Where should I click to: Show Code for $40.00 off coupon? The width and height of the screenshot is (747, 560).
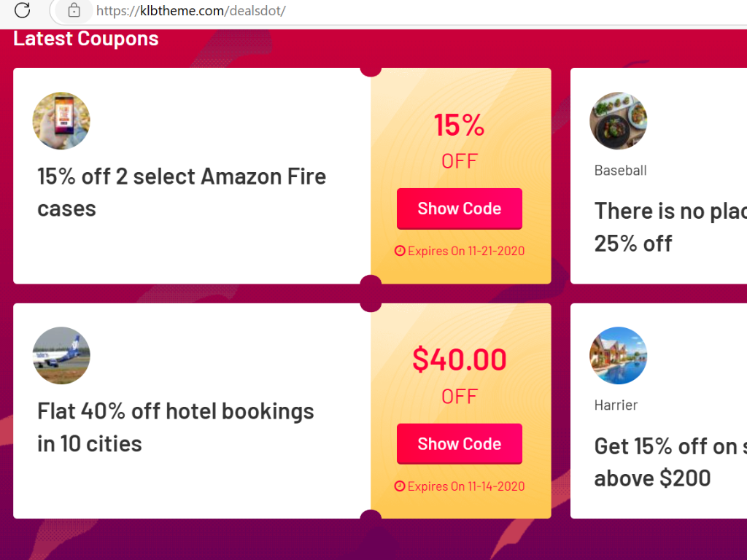pyautogui.click(x=460, y=444)
